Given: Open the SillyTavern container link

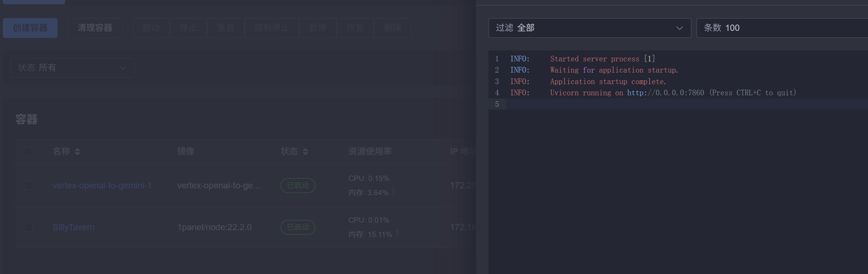Looking at the screenshot, I should 73,227.
